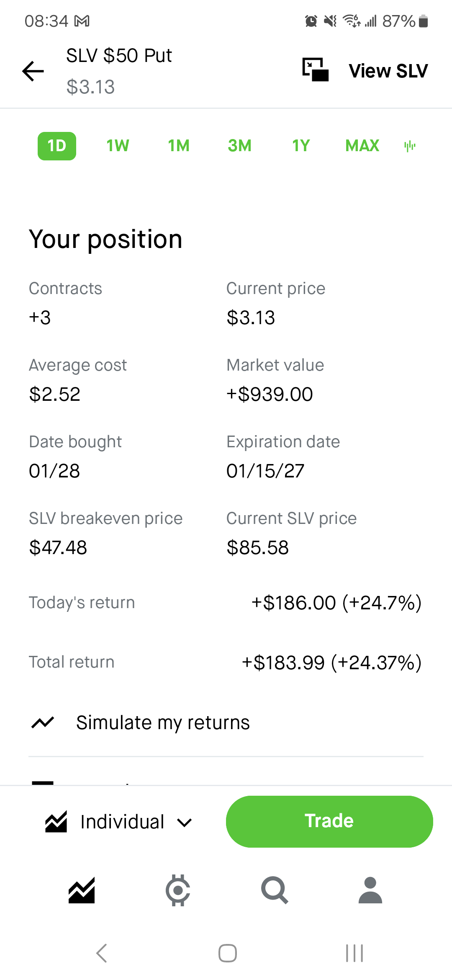Open the search magnifier tab

(x=275, y=890)
